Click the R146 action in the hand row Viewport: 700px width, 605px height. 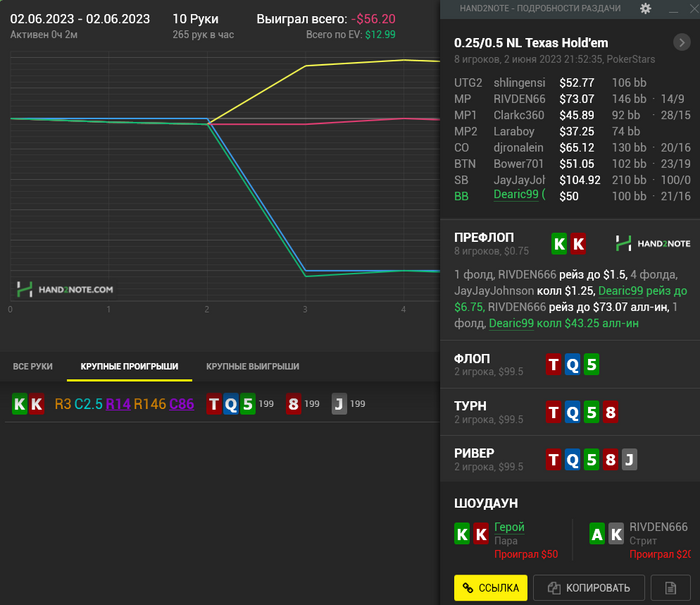pos(150,404)
